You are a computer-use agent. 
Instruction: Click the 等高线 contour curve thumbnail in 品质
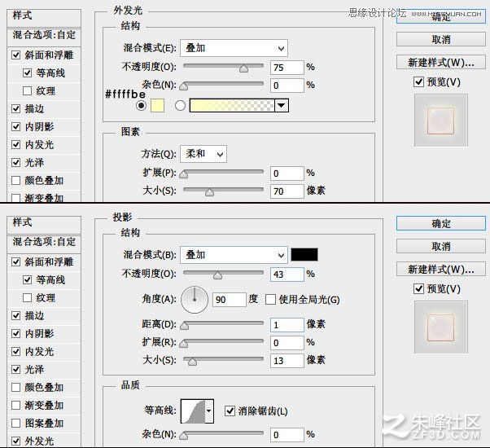coord(193,411)
